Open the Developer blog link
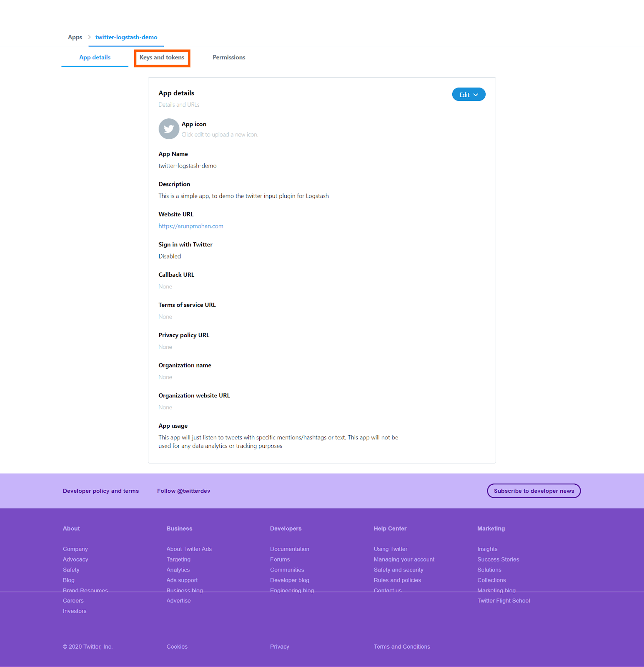The image size is (644, 667). pos(290,580)
